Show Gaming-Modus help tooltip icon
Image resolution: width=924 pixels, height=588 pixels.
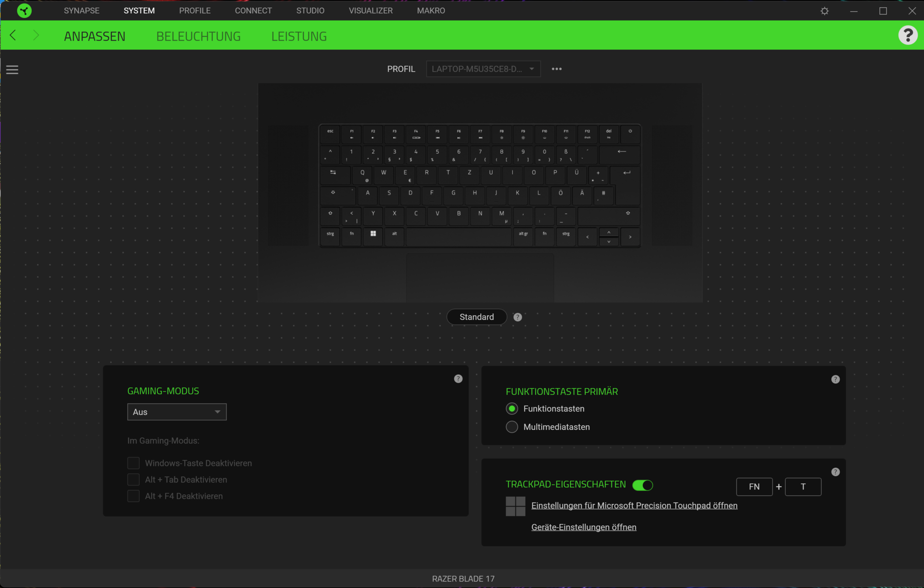(x=458, y=379)
